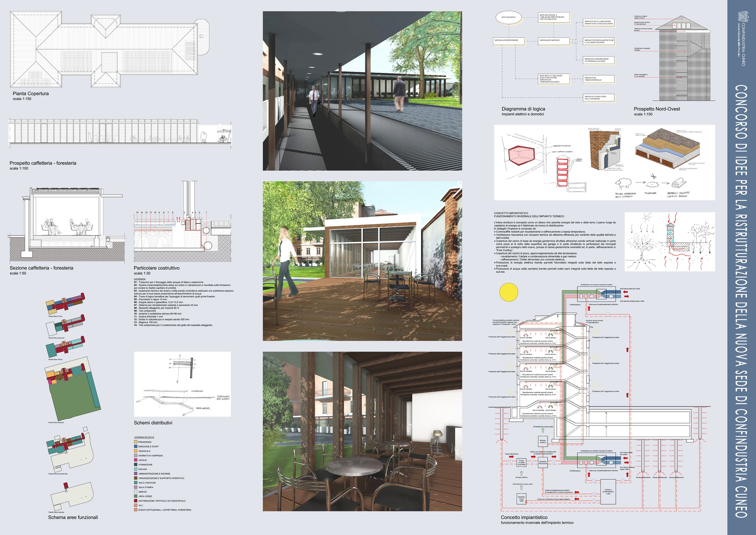This screenshot has height=535, width=756.
Task: Select the PRESIDENZA legend color swatch
Action: click(136, 442)
